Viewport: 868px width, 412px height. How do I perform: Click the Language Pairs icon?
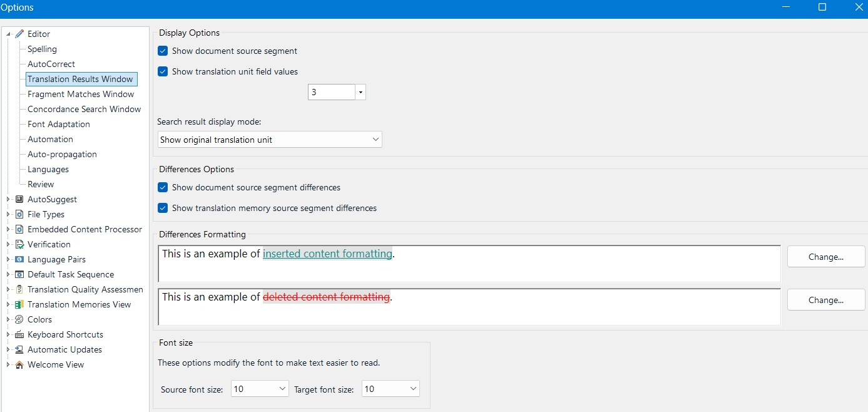pos(19,259)
